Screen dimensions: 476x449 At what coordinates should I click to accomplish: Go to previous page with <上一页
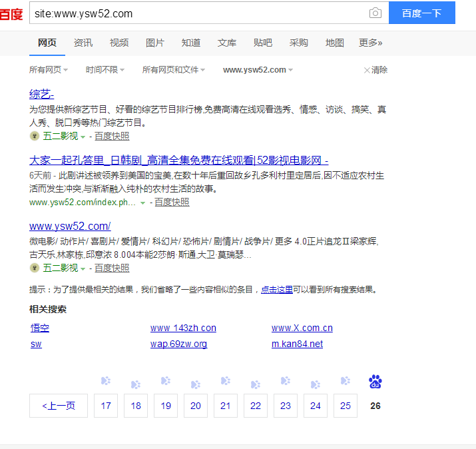[59, 406]
